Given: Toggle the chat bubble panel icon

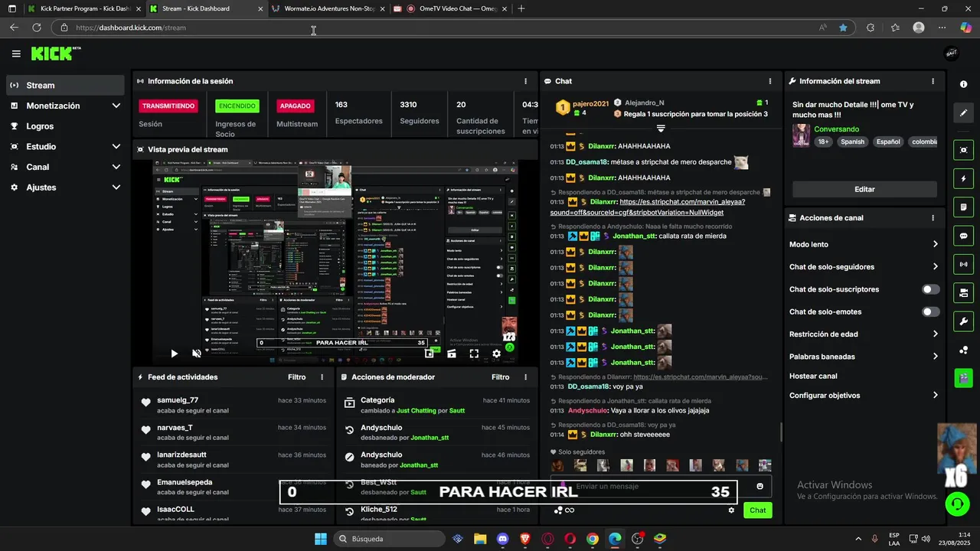Looking at the screenshot, I should pyautogui.click(x=963, y=236).
